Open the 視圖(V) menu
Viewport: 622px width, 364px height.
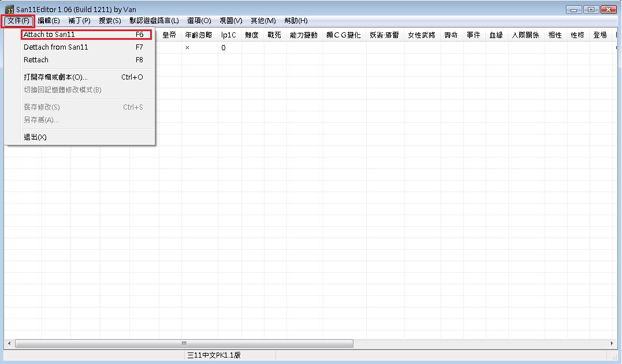pyautogui.click(x=231, y=21)
